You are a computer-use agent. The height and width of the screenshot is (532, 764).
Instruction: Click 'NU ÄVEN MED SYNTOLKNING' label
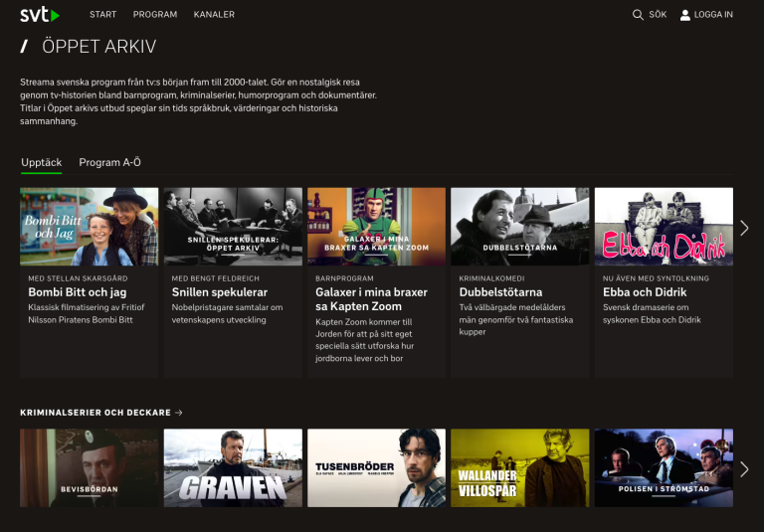coord(656,278)
